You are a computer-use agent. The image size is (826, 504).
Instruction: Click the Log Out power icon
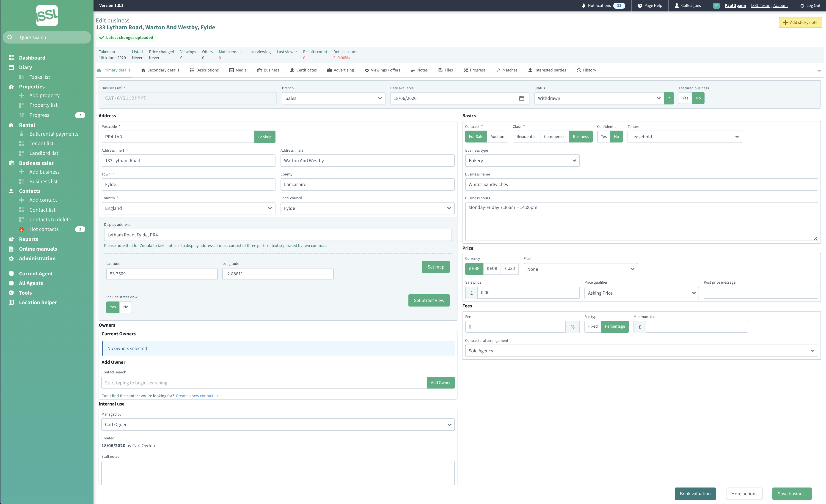[x=802, y=6]
